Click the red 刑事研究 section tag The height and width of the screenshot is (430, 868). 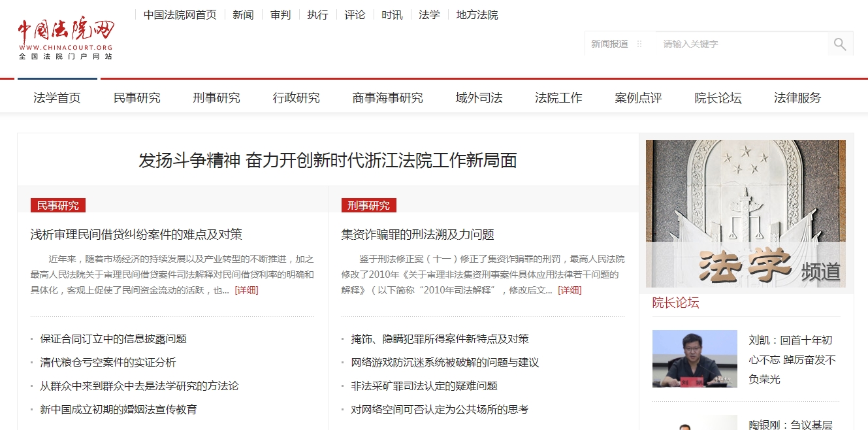click(x=368, y=205)
